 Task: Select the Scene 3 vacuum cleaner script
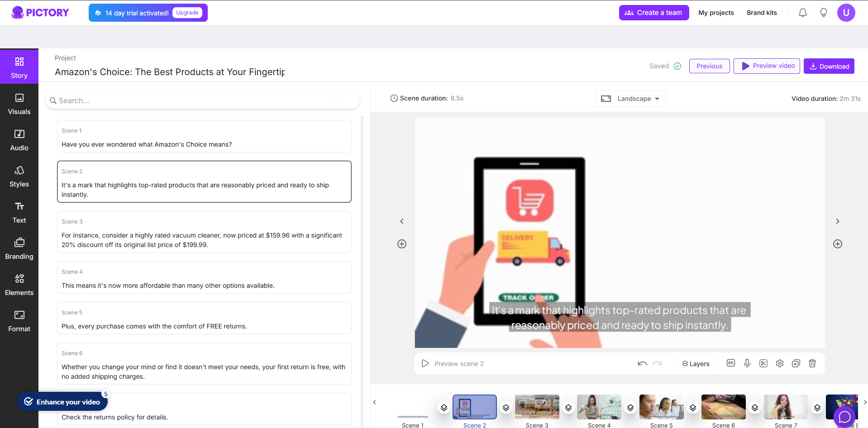tap(204, 232)
